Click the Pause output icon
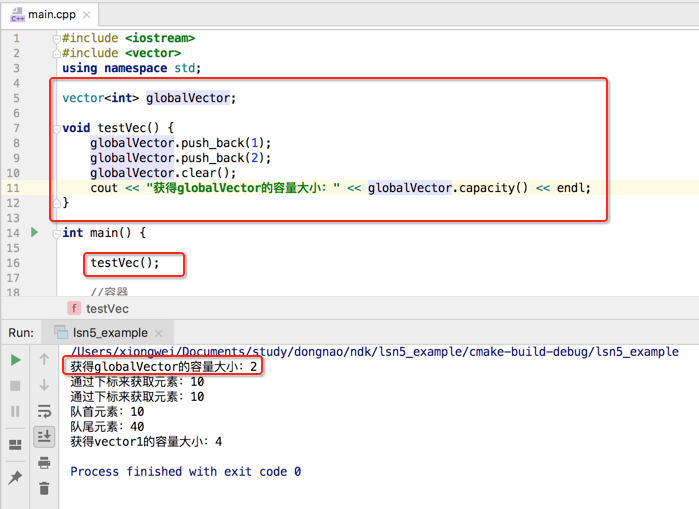This screenshot has width=699, height=509. tap(15, 411)
